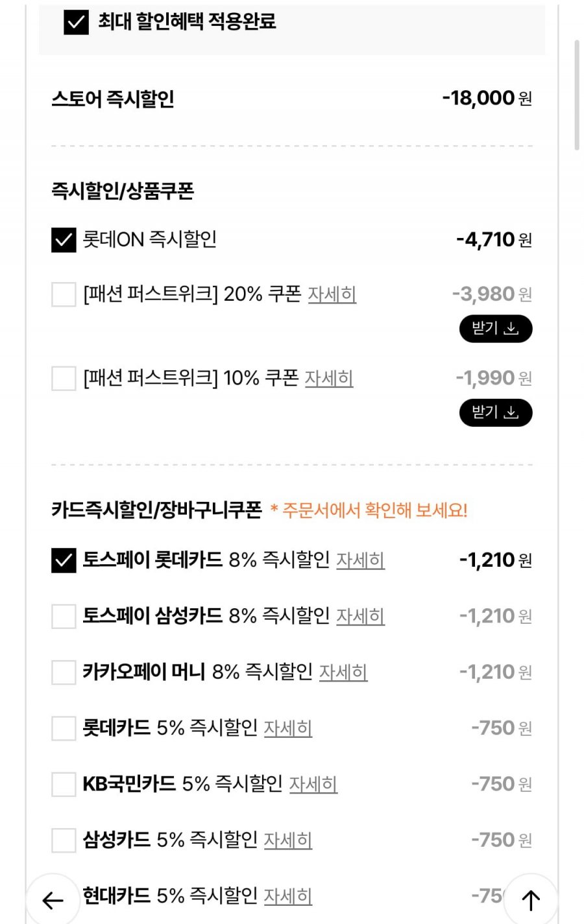This screenshot has width=584, height=924.
Task: Tap the scroll-to-top arrow icon
Action: pyautogui.click(x=531, y=899)
